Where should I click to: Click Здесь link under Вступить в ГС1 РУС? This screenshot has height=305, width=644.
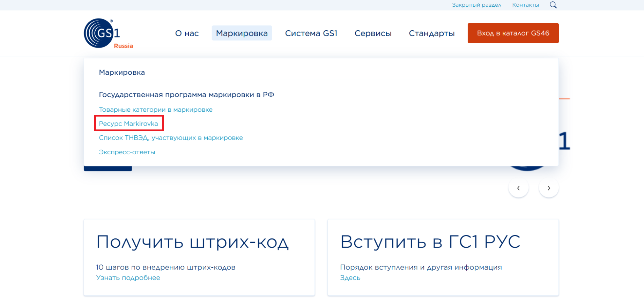point(350,278)
